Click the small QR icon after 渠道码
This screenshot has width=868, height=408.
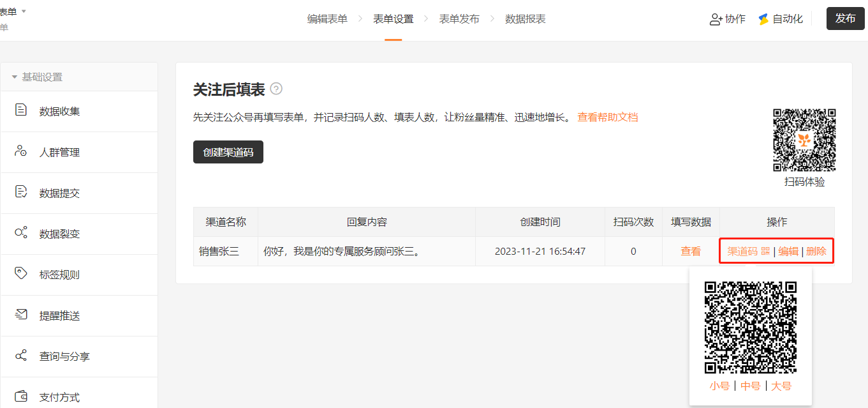(x=765, y=252)
